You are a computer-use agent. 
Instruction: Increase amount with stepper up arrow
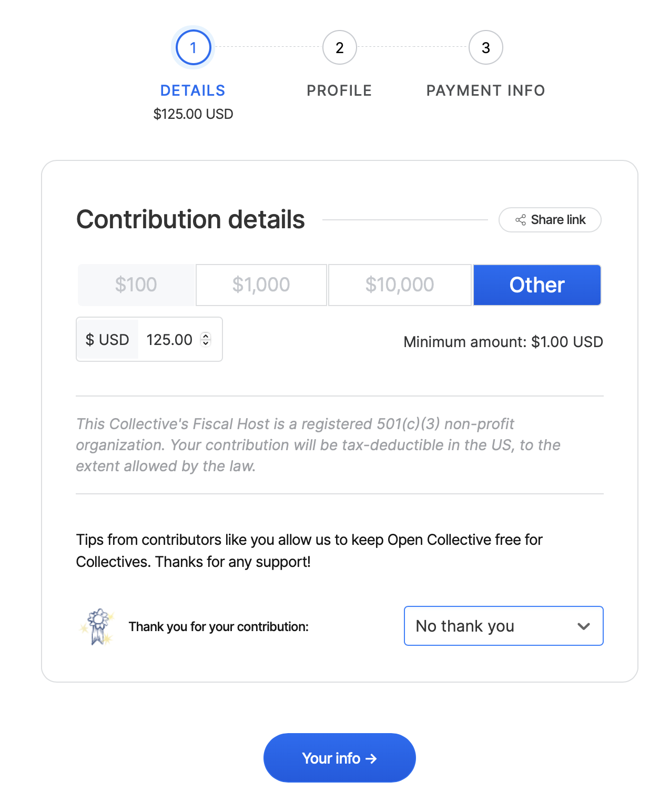(x=206, y=336)
